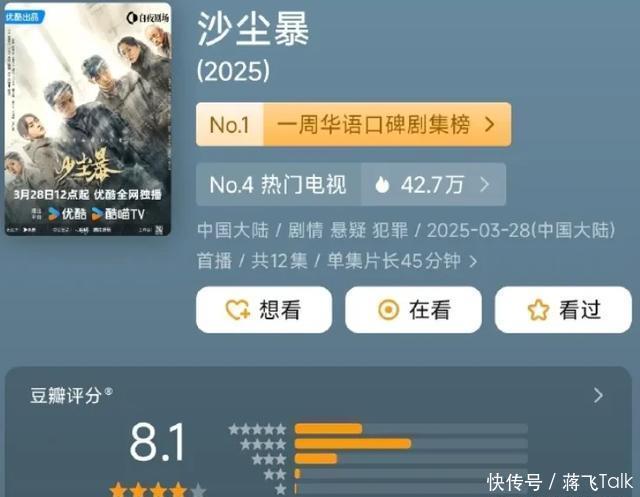Open the 沙尘暴 poster thumbnail
The width and height of the screenshot is (640, 497).
click(88, 119)
